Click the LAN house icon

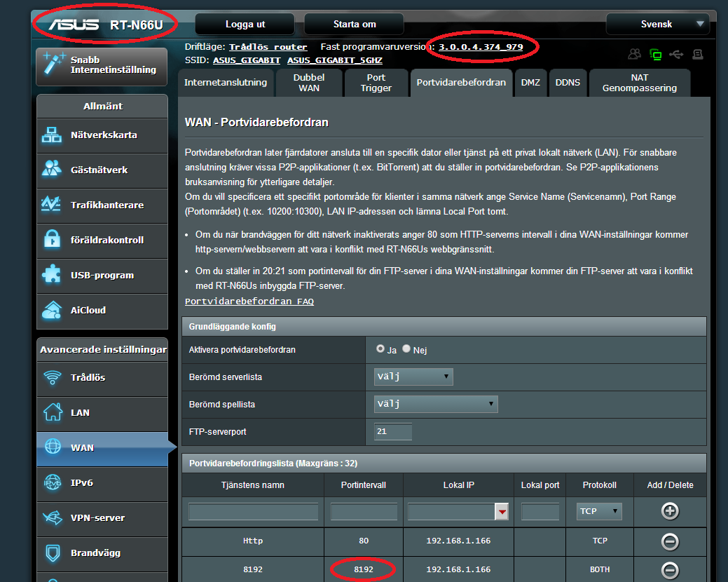pos(53,412)
